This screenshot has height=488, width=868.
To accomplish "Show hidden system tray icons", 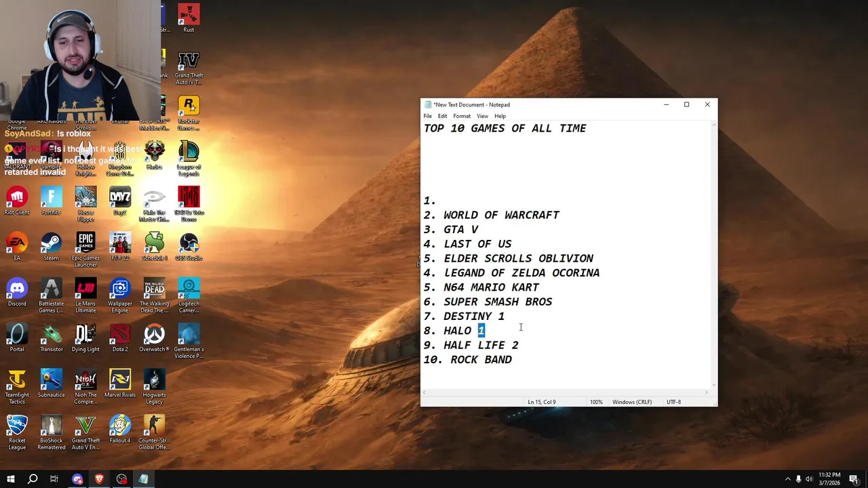I will tap(788, 479).
